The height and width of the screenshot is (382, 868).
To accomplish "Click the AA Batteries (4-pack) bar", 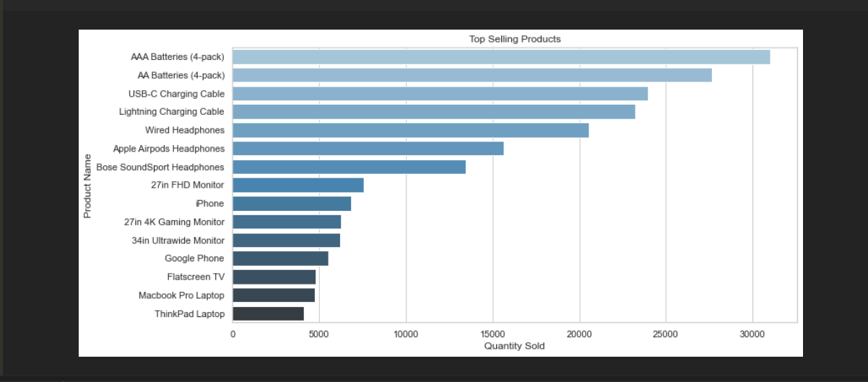I will click(472, 75).
